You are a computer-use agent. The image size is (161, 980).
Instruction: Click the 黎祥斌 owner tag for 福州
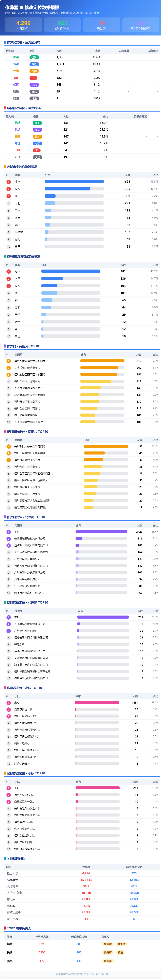(x=108, y=944)
